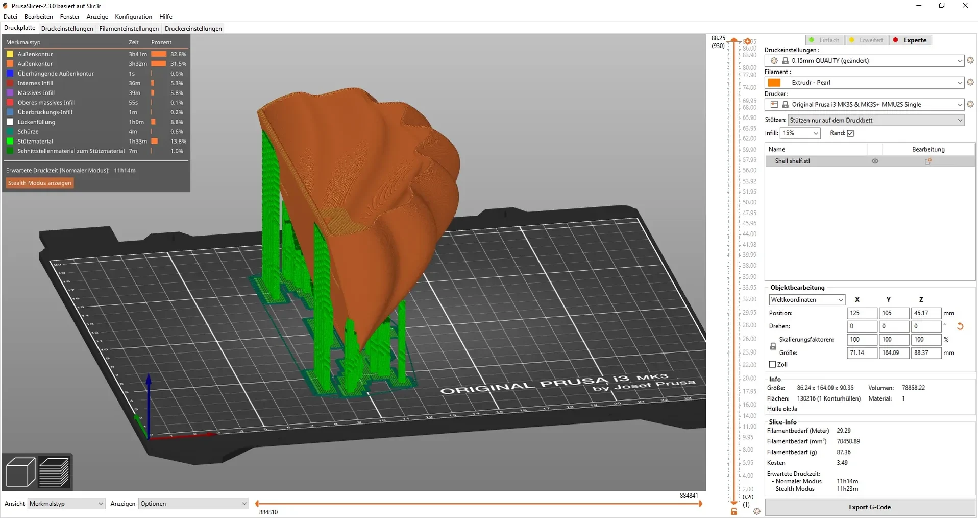Screen dimensions: 980x518
Task: Click the Größe Y input field
Action: click(894, 353)
